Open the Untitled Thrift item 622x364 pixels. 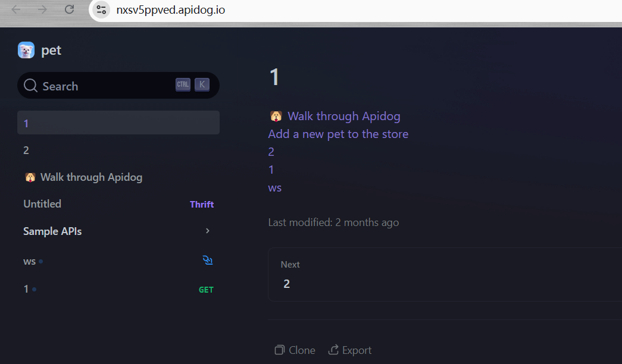118,204
